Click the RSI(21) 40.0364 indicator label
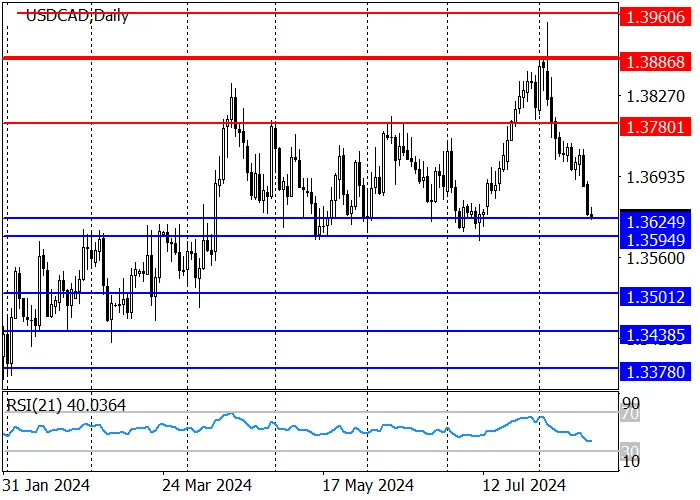700x500 pixels. point(66,405)
